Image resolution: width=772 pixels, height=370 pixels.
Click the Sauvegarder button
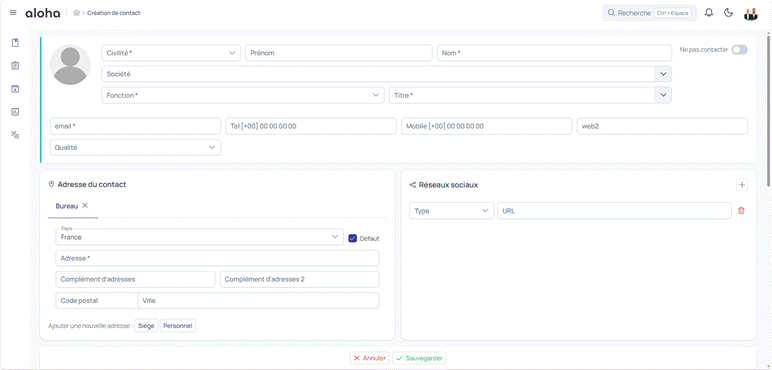419,358
